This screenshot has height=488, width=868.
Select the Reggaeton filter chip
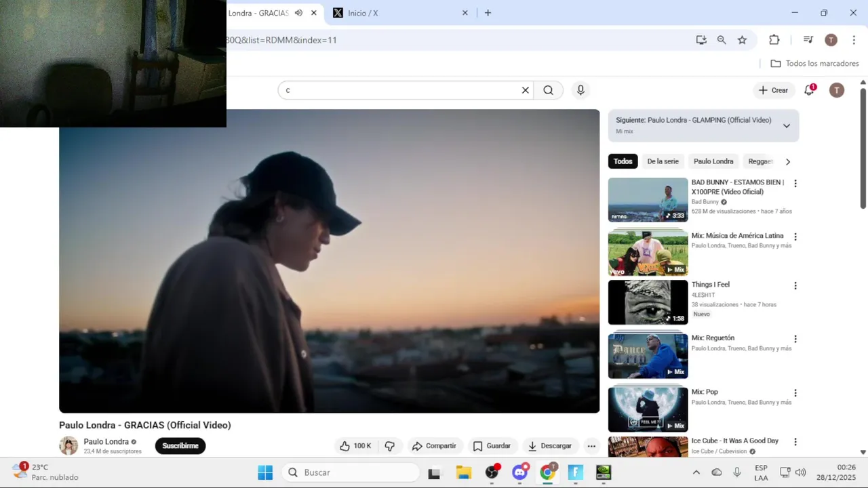click(760, 161)
